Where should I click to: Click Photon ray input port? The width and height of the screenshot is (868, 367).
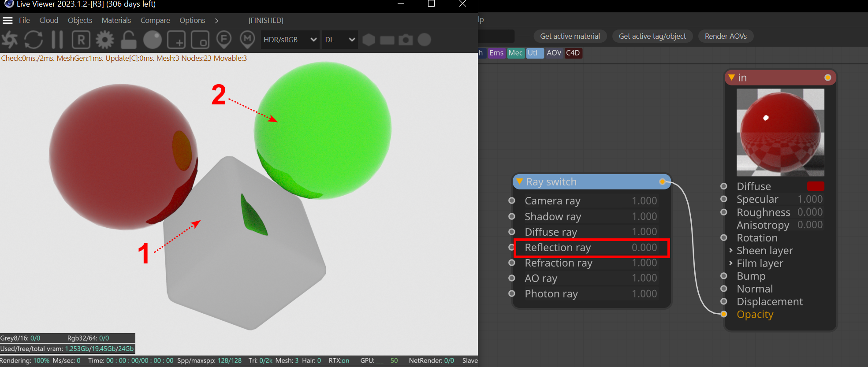(511, 293)
